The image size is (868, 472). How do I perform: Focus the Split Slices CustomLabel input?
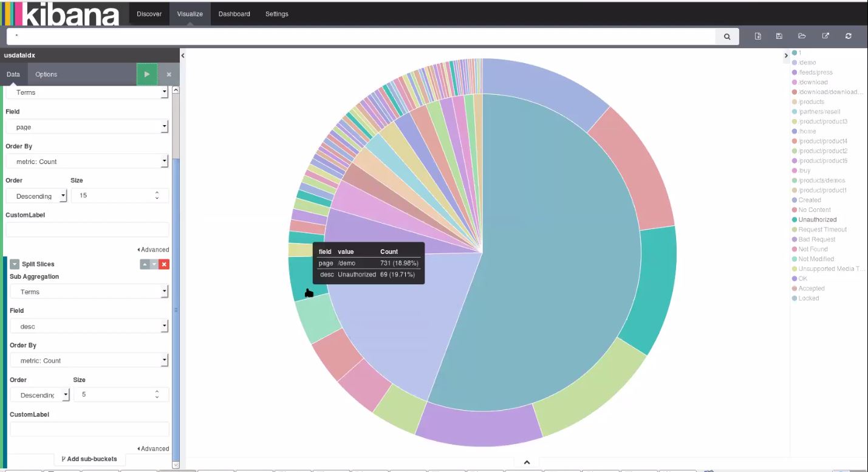pos(89,429)
